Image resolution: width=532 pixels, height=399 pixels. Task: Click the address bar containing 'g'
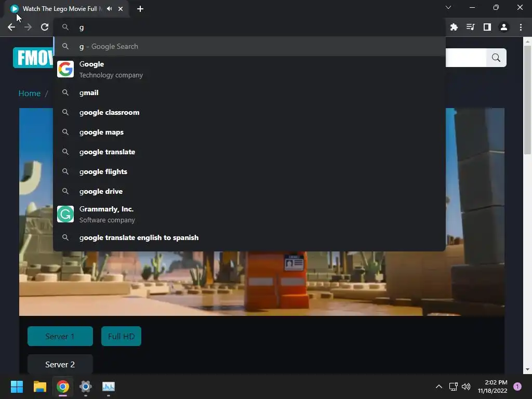249,27
